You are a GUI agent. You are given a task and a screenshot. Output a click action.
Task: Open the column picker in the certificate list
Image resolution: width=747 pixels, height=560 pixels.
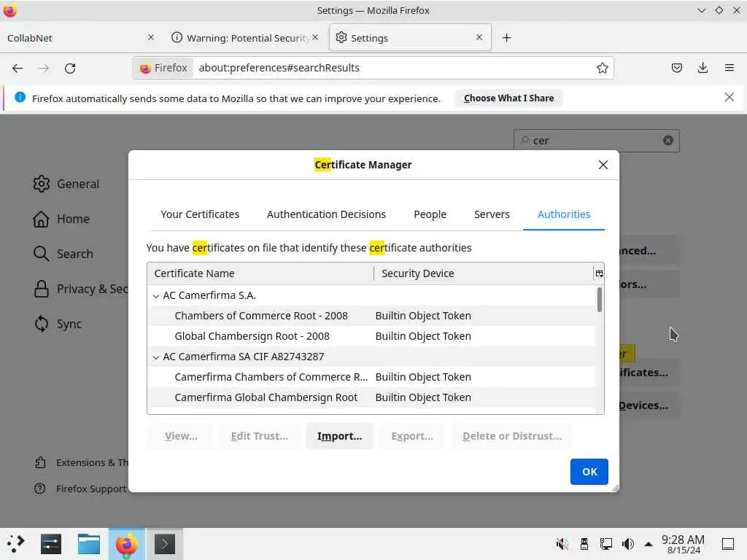tap(599, 273)
